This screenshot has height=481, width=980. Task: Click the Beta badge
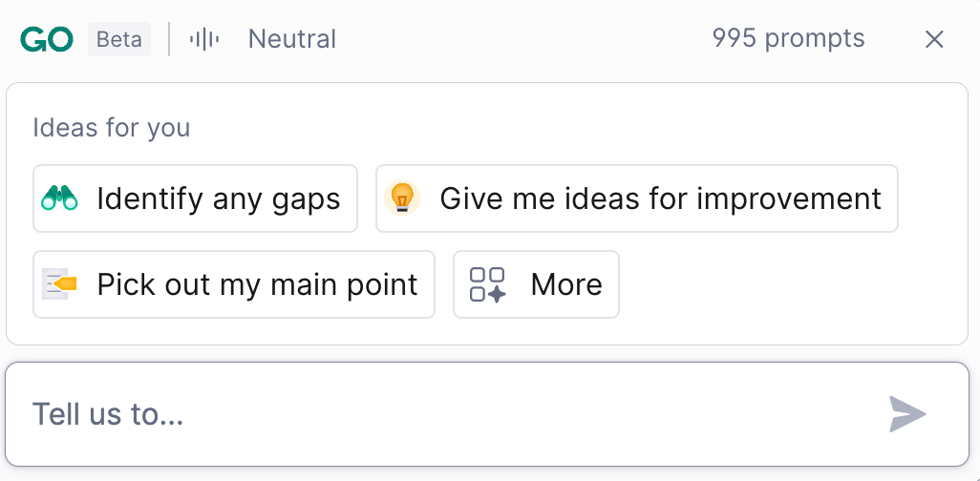pyautogui.click(x=119, y=39)
